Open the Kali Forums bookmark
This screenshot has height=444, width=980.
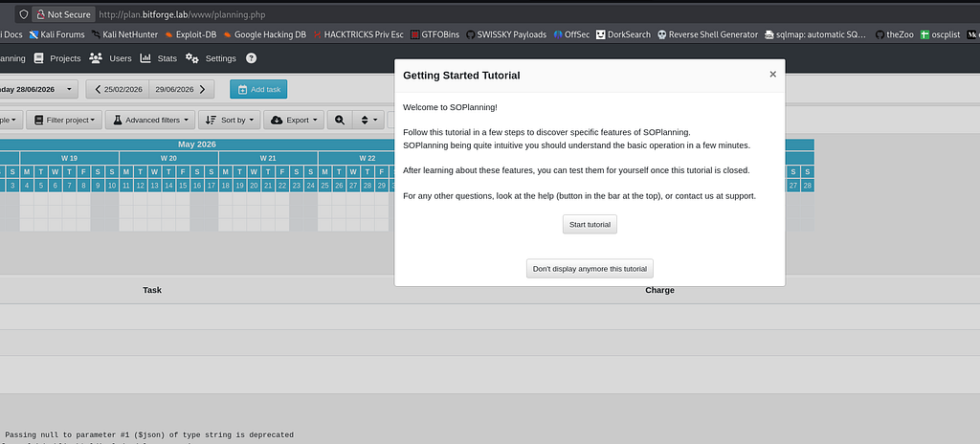56,35
